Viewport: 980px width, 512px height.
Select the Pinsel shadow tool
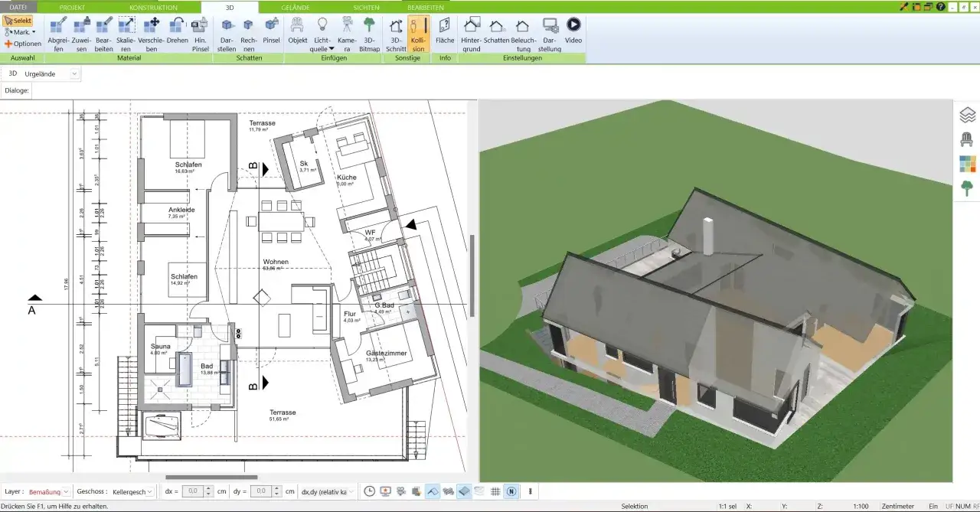[x=271, y=31]
